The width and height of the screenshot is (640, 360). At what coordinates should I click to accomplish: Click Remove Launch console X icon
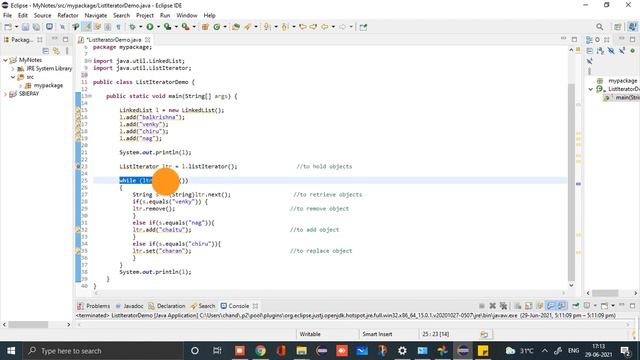point(493,306)
